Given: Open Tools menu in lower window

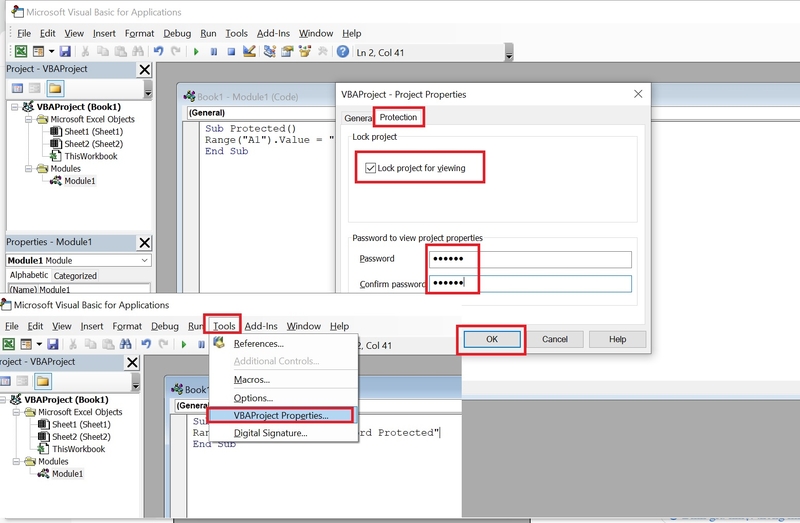Looking at the screenshot, I should tap(224, 326).
